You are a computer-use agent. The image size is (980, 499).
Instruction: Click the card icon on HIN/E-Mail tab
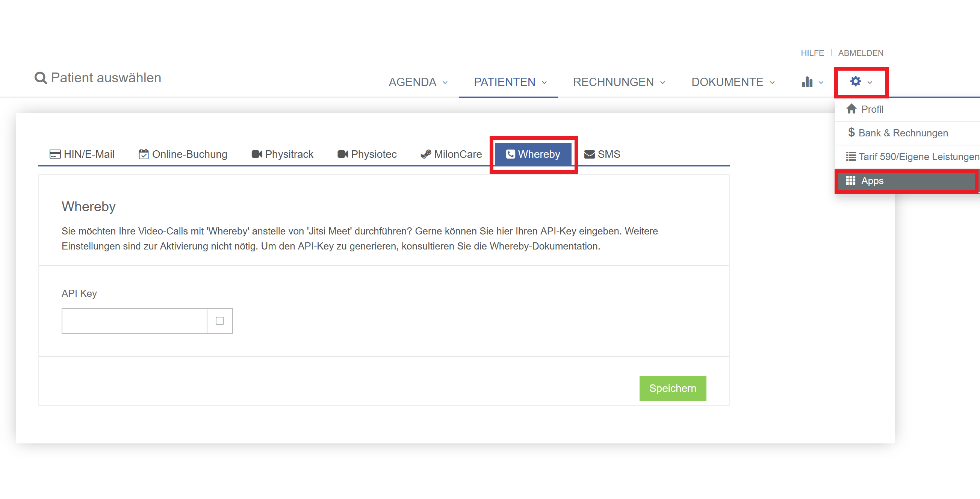[x=55, y=154]
